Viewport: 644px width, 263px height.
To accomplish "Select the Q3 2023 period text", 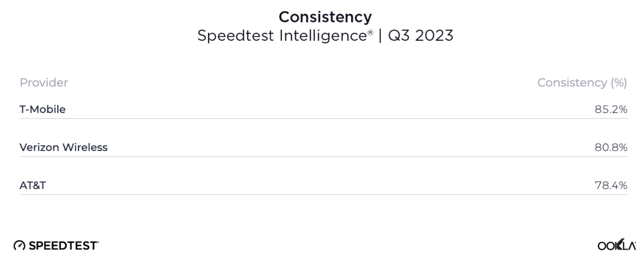I will [421, 36].
